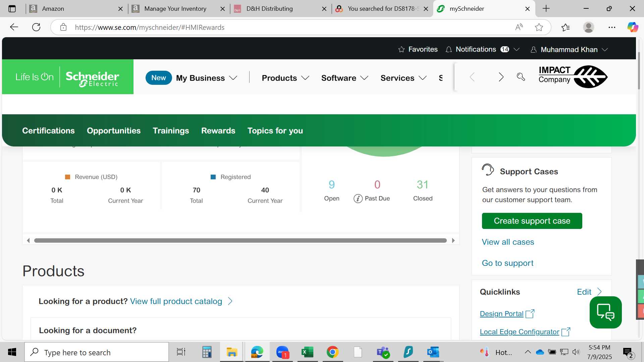
Task: Click the dashboard horizontal scrollbar thumb
Action: point(240,240)
